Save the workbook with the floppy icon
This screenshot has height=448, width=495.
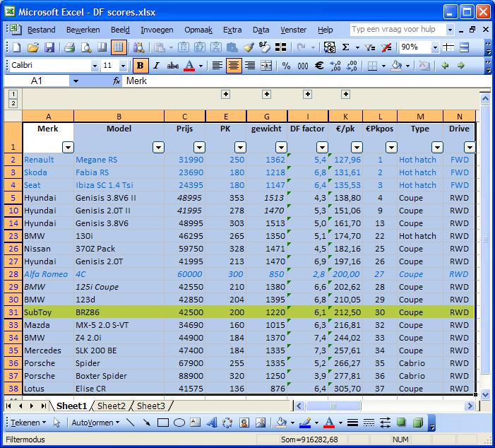[49, 47]
